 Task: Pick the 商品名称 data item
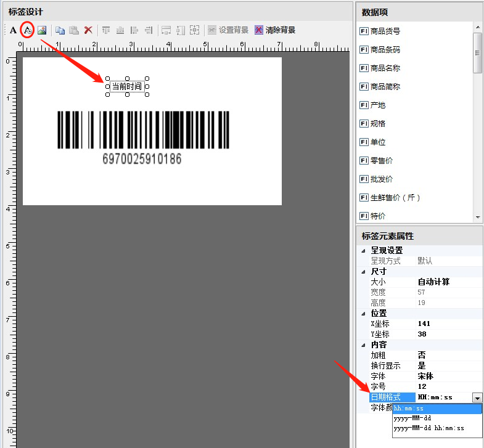point(380,68)
